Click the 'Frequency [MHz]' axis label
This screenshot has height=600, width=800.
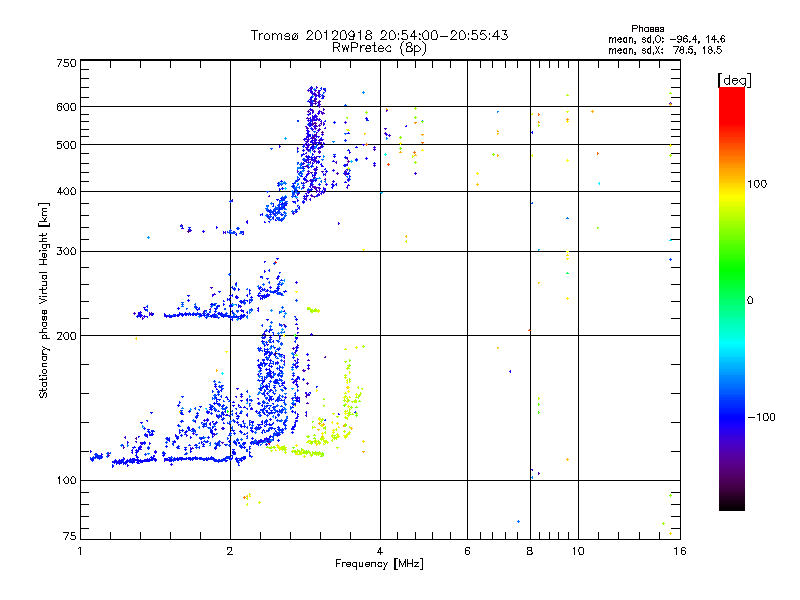pos(379,564)
